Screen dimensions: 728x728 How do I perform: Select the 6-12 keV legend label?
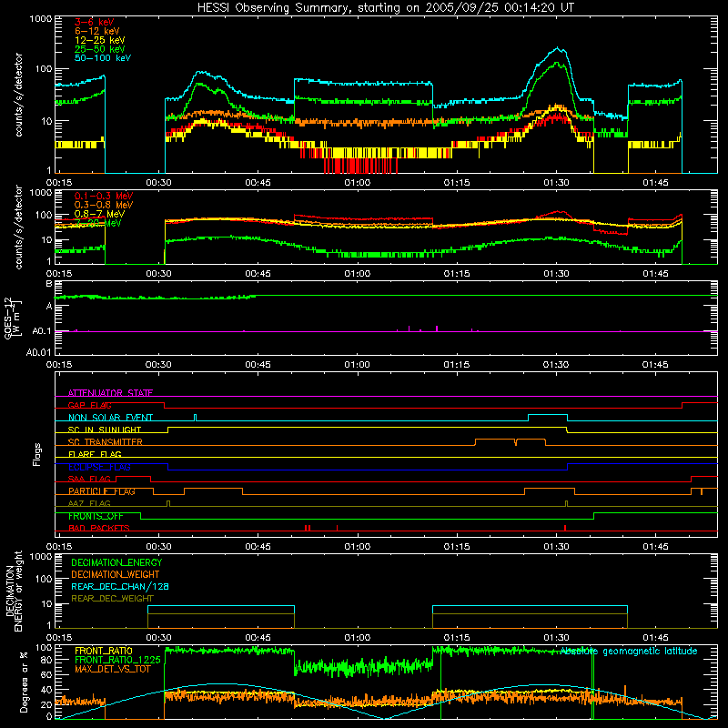96,31
